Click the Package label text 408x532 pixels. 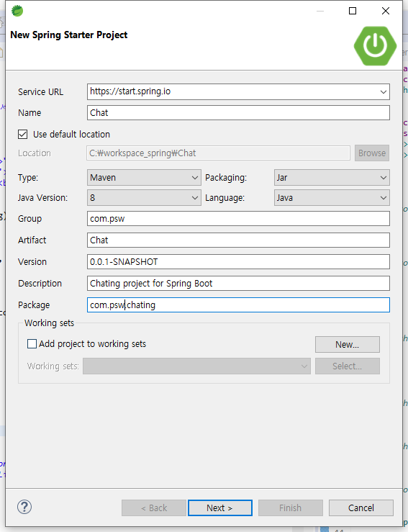click(x=34, y=305)
